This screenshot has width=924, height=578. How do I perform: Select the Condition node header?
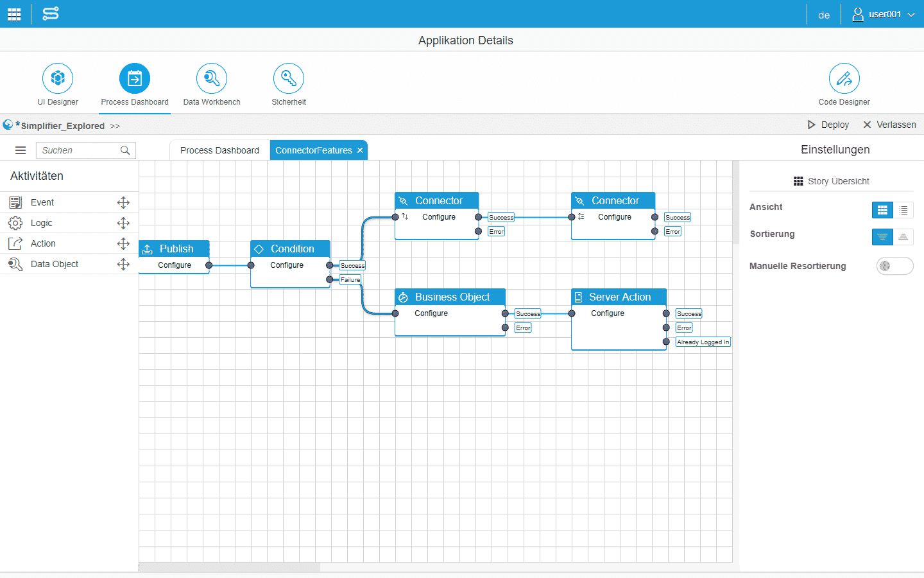point(290,249)
